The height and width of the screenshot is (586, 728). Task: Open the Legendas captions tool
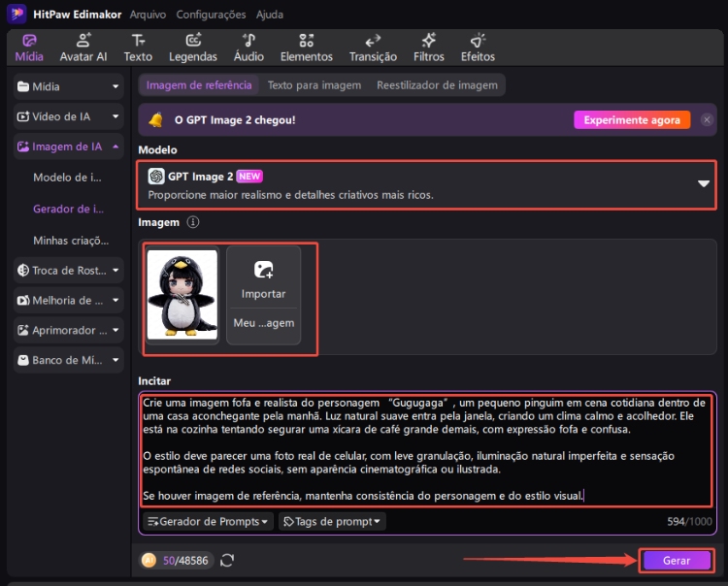point(193,48)
